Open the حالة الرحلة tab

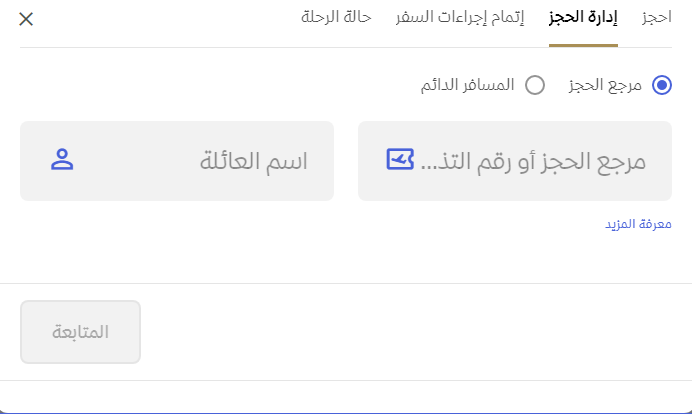337,18
